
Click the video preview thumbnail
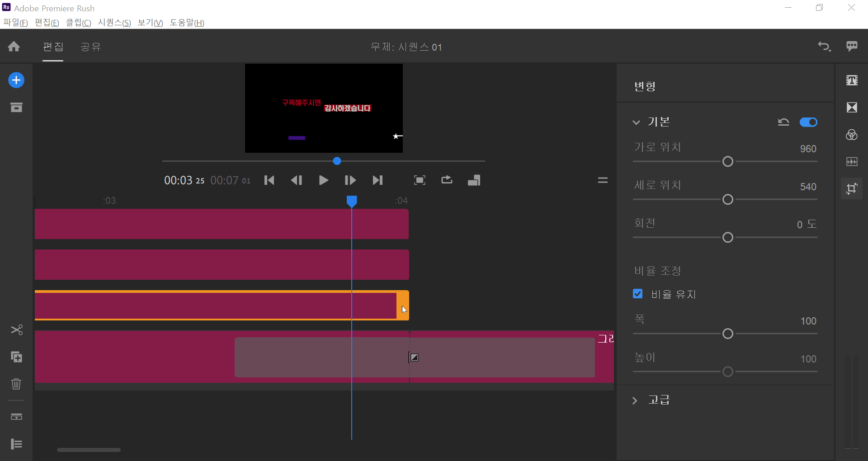[x=324, y=108]
